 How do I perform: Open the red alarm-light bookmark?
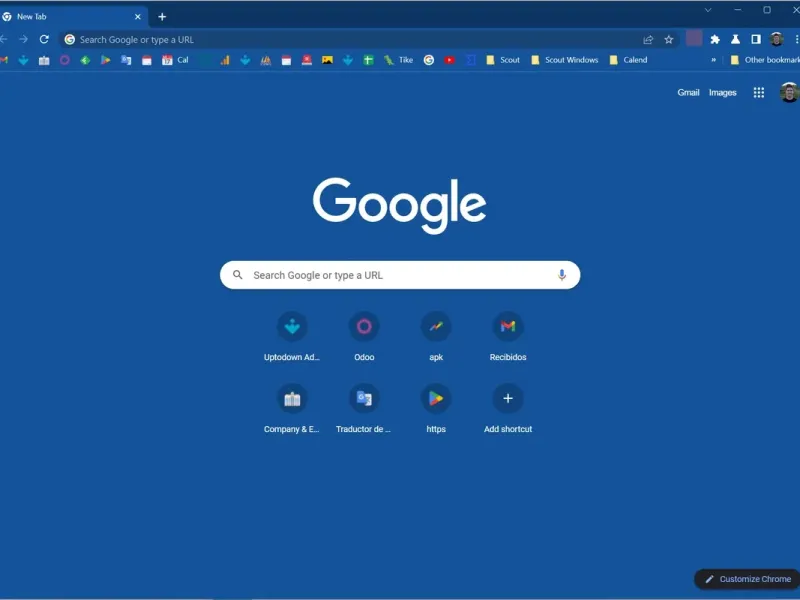(307, 60)
